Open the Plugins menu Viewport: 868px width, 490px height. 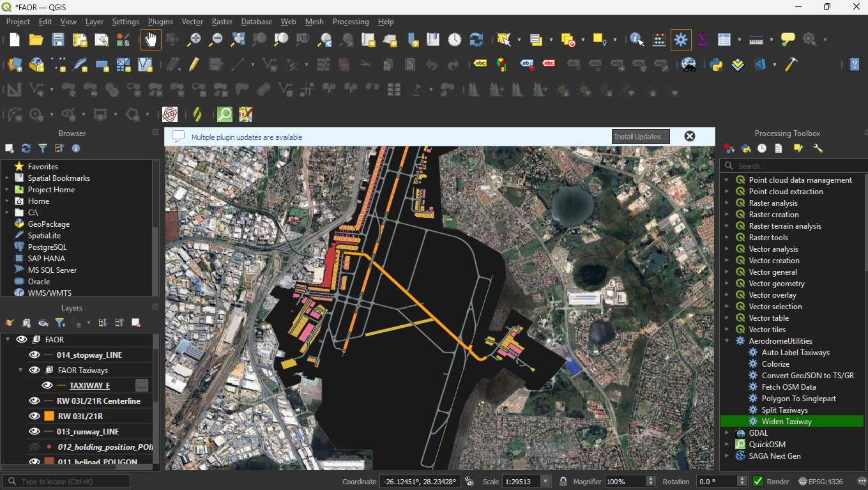[x=160, y=22]
